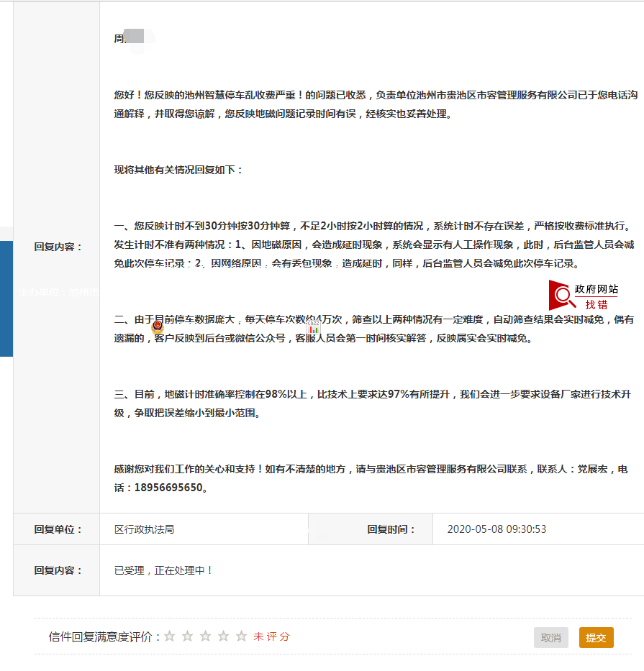Click the 已受理，正在处理中！ reply text

click(x=163, y=570)
